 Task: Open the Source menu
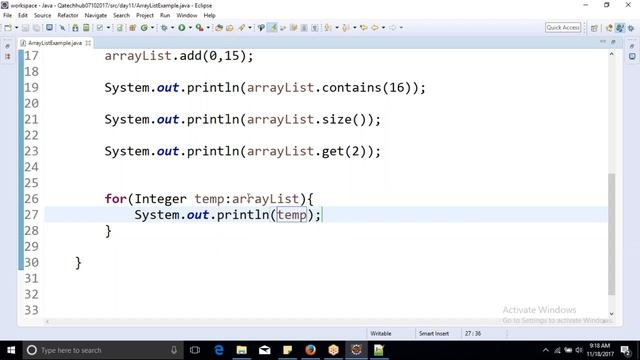(x=42, y=16)
